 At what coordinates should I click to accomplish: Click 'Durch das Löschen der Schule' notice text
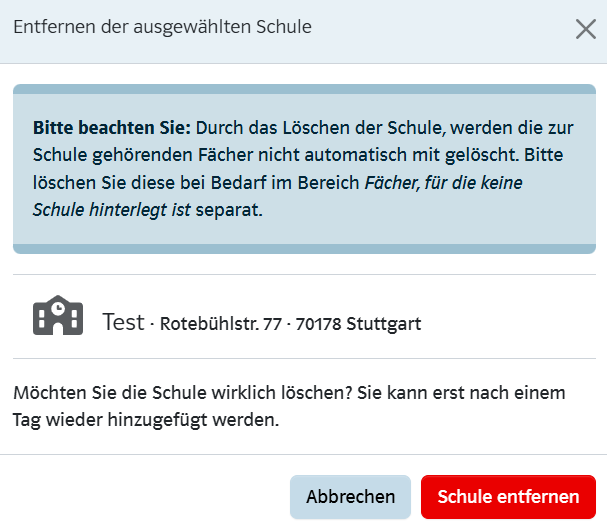(x=312, y=128)
